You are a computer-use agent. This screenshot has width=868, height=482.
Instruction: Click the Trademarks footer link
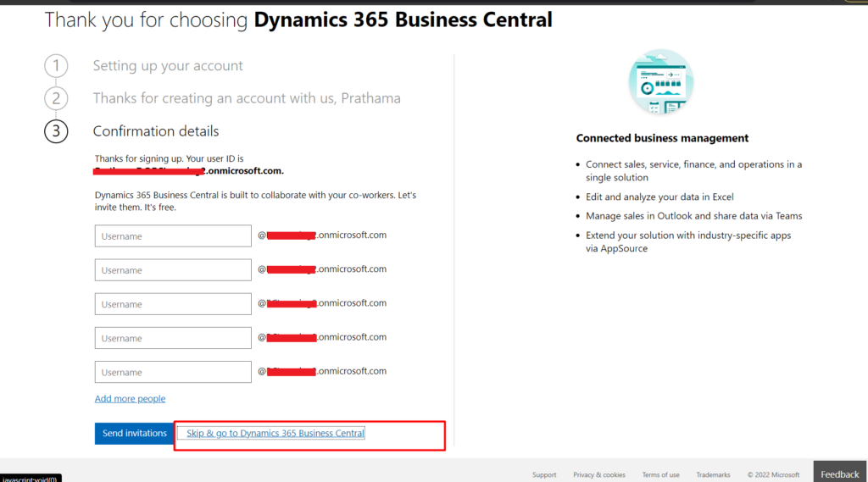pyautogui.click(x=713, y=475)
